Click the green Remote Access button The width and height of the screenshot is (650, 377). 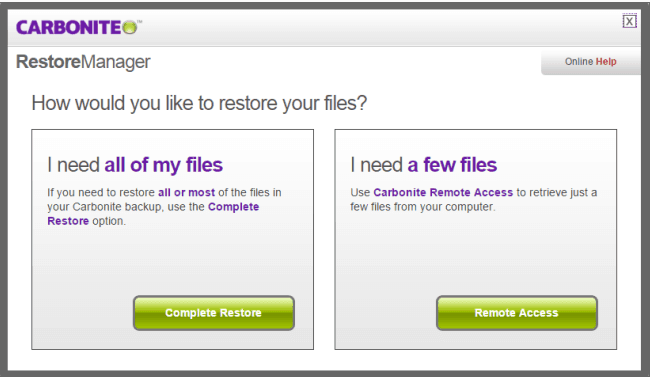tap(517, 313)
